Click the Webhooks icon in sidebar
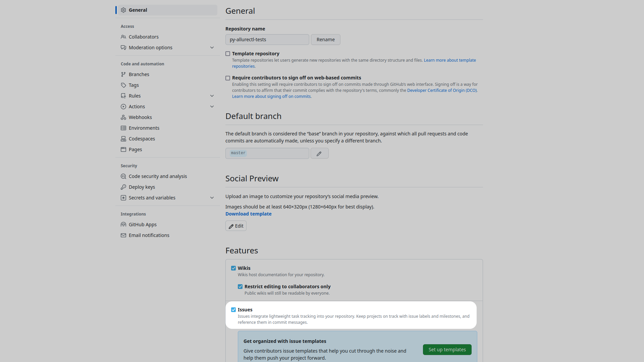The width and height of the screenshot is (644, 362). point(124,117)
